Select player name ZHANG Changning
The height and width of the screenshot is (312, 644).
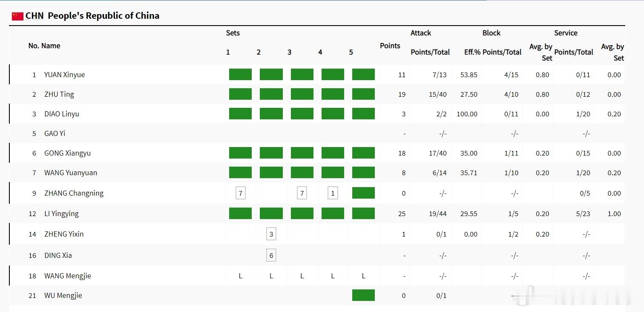click(x=74, y=193)
